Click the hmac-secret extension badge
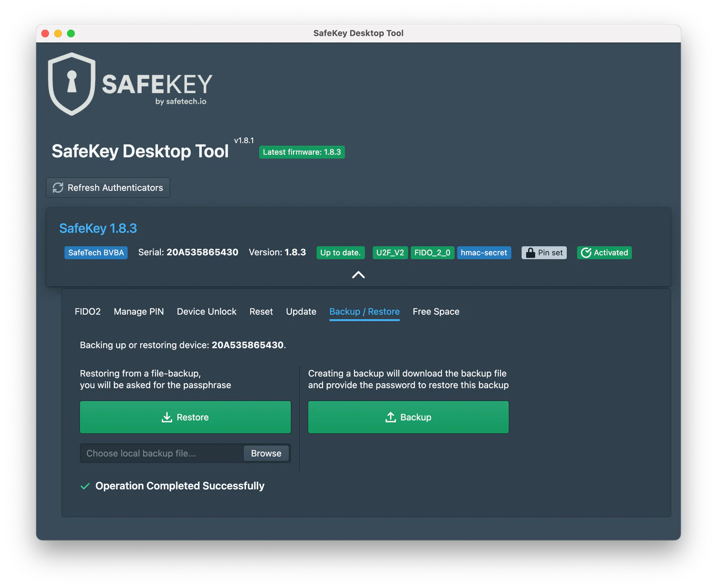Viewport: 717px width, 588px height. pyautogui.click(x=484, y=253)
